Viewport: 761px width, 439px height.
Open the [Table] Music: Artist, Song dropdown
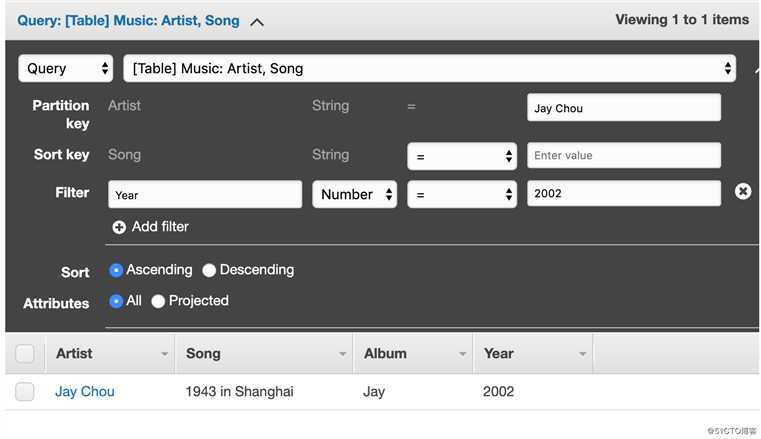[430, 68]
